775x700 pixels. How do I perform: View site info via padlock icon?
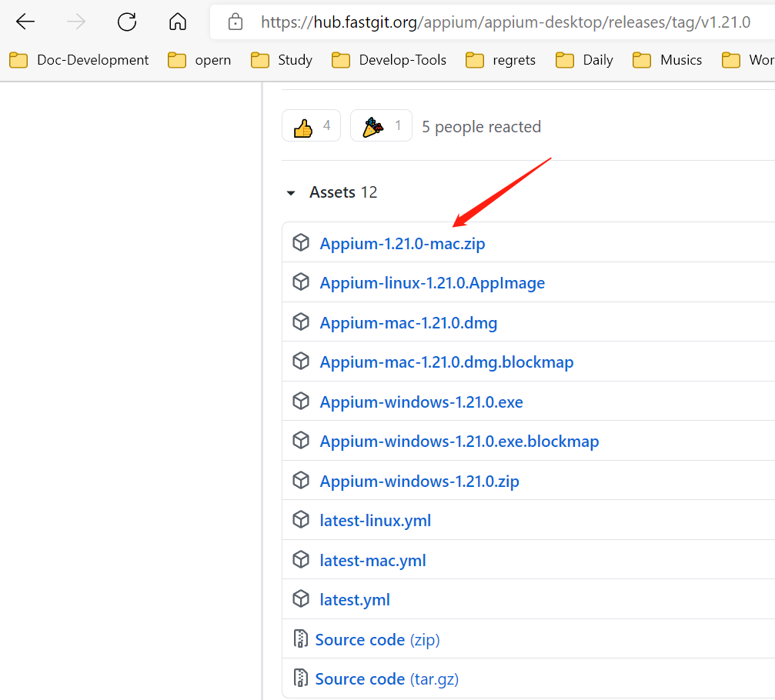[236, 22]
